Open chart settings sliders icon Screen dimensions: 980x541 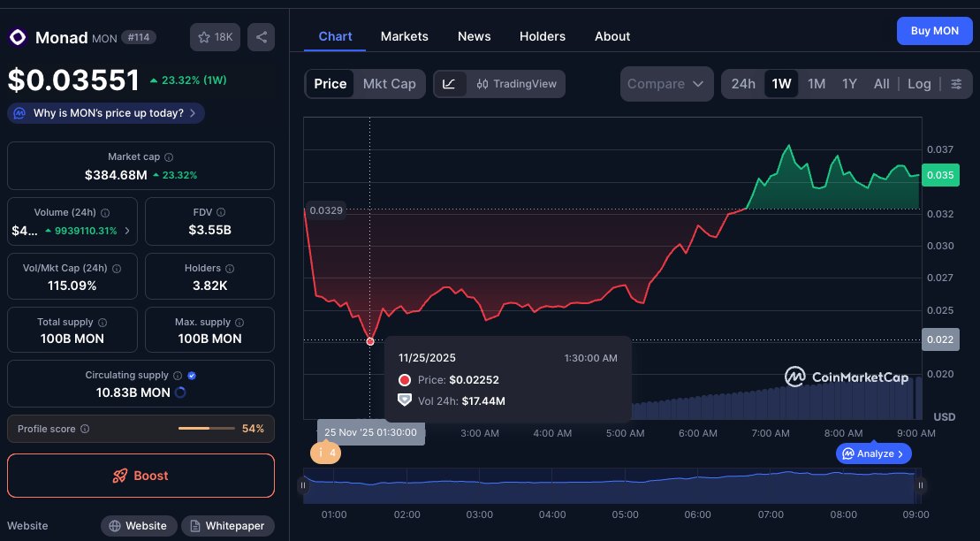956,84
